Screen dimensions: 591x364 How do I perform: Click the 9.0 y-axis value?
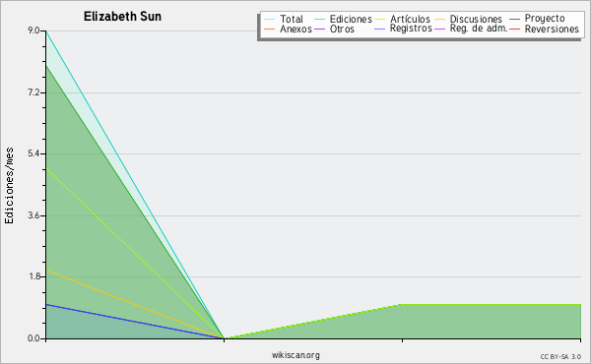(x=33, y=30)
